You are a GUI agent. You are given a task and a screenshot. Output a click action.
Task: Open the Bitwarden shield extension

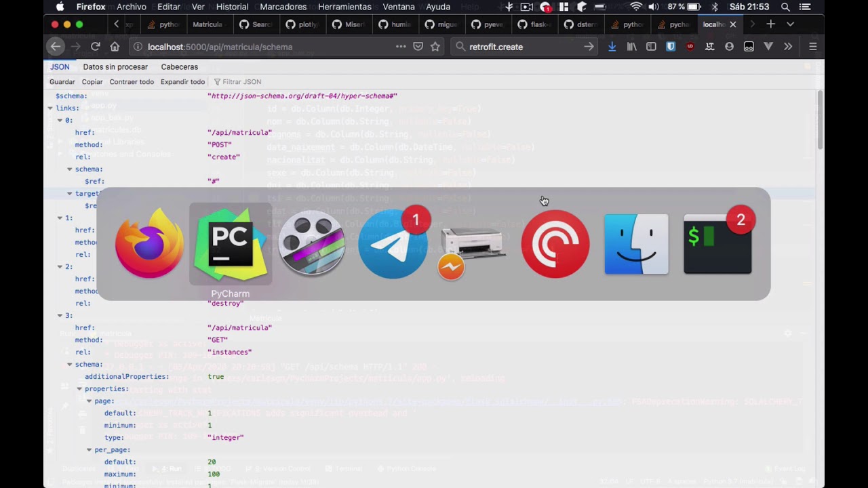[x=671, y=47]
